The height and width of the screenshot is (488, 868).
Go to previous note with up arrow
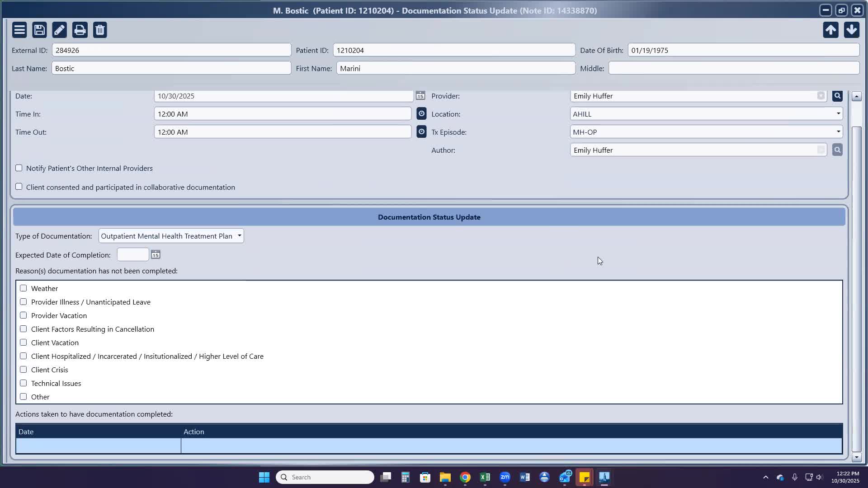[x=830, y=30]
